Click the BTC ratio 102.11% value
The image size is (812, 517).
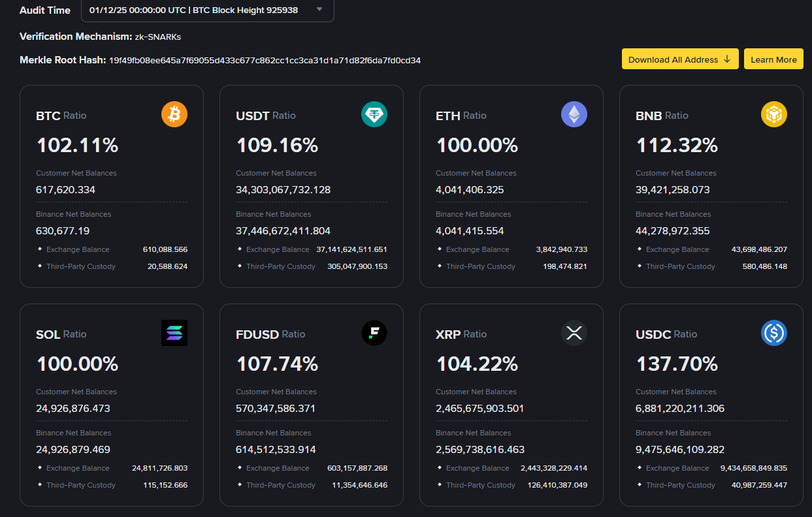pos(78,145)
